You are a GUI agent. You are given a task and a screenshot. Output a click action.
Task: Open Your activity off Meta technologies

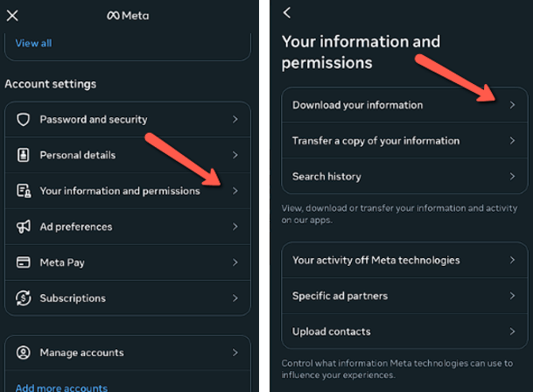[x=375, y=260]
